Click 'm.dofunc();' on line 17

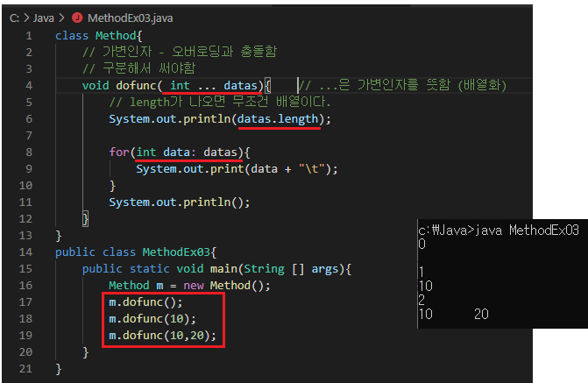pyautogui.click(x=145, y=302)
